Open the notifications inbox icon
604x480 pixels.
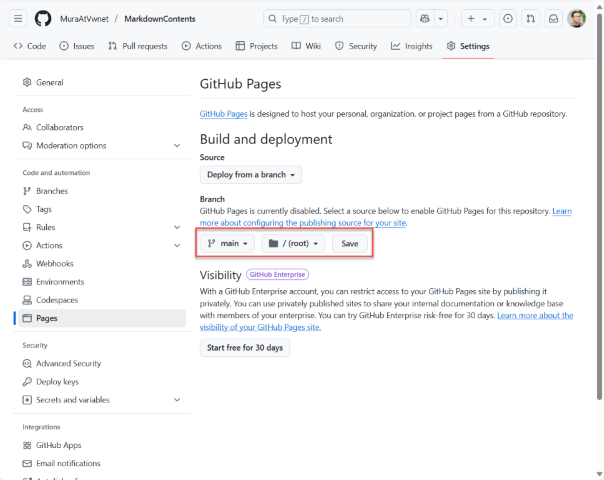tap(553, 18)
